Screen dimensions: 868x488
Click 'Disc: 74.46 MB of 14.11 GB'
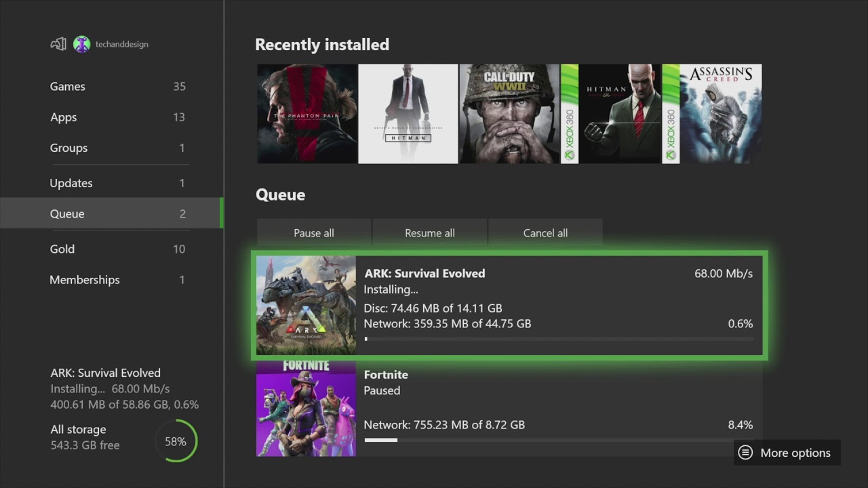[433, 308]
